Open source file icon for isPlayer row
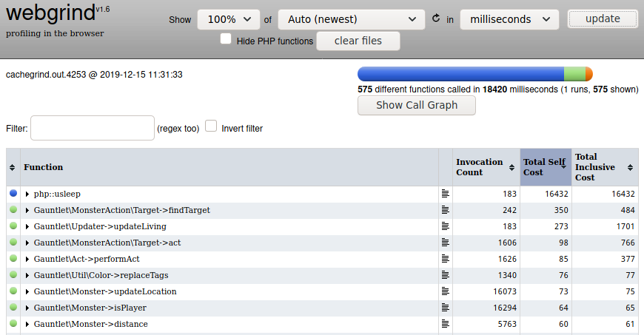This screenshot has width=644, height=335. pyautogui.click(x=445, y=308)
